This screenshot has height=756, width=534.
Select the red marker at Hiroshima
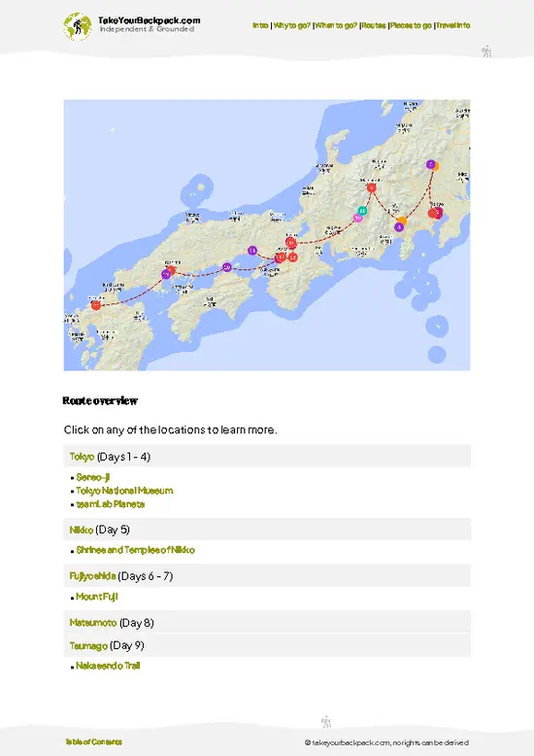(x=171, y=270)
